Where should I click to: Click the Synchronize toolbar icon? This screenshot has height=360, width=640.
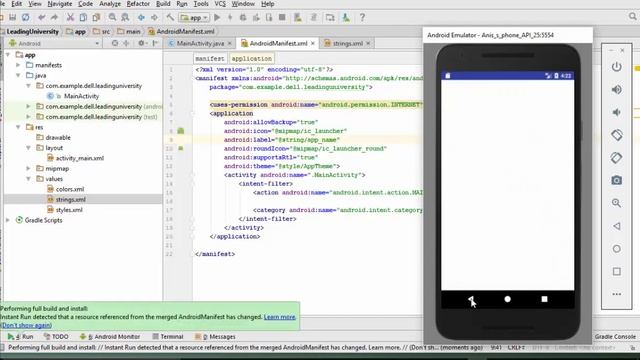pyautogui.click(x=26, y=18)
